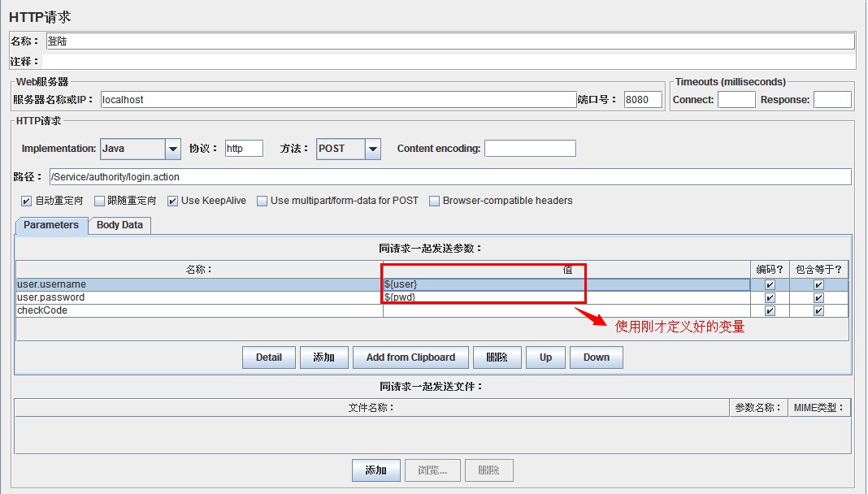Toggle 编码 checkbox for user.password row

tap(770, 297)
